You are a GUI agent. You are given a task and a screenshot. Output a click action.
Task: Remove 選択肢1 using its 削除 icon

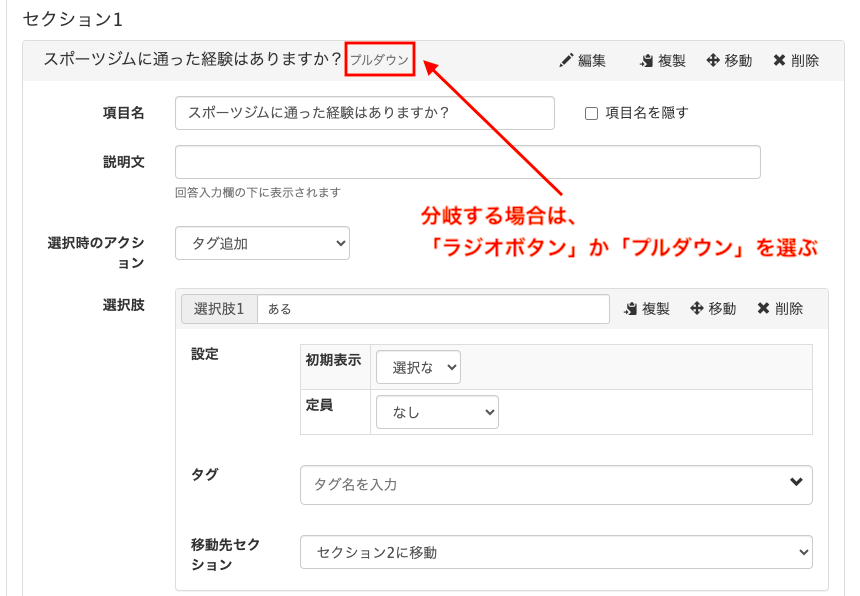click(763, 309)
